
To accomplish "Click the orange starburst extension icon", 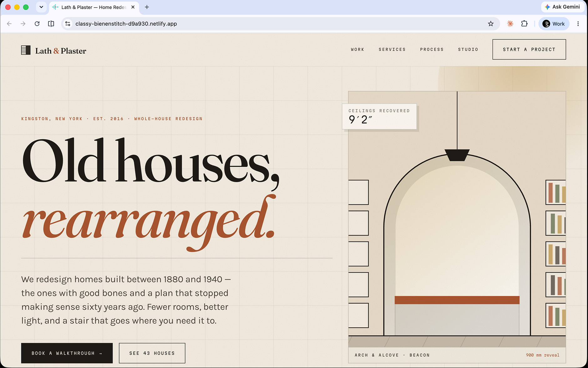I will coord(510,24).
